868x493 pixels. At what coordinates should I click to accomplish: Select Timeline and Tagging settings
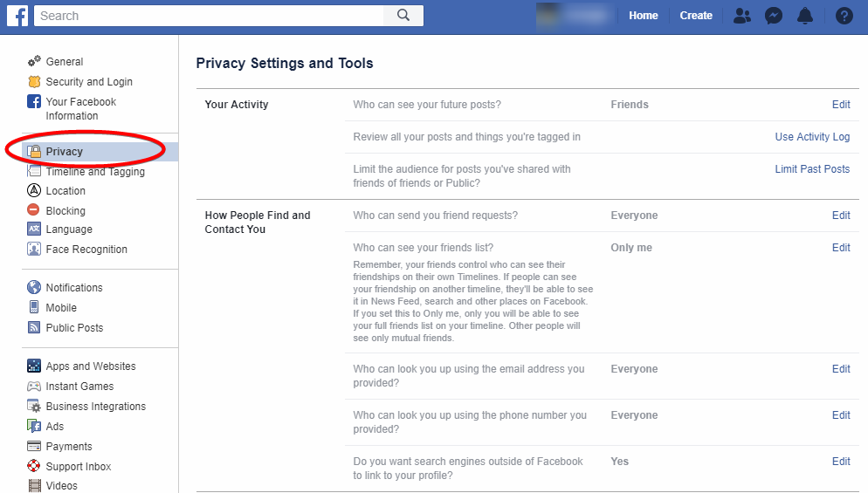95,172
